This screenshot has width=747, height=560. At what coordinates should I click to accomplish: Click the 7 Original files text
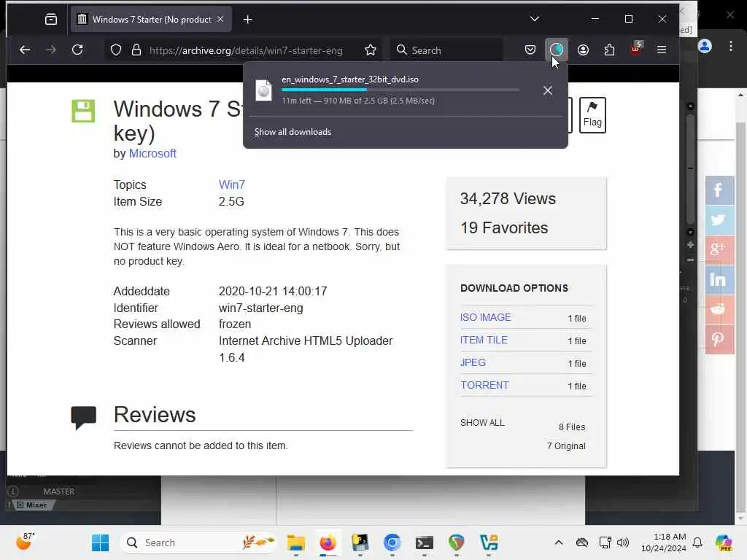point(566,446)
